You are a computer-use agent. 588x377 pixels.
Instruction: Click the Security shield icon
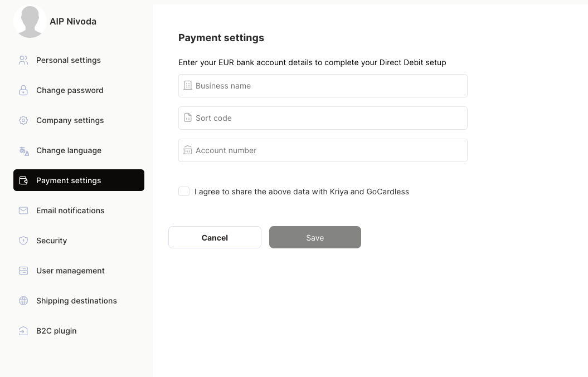(23, 241)
